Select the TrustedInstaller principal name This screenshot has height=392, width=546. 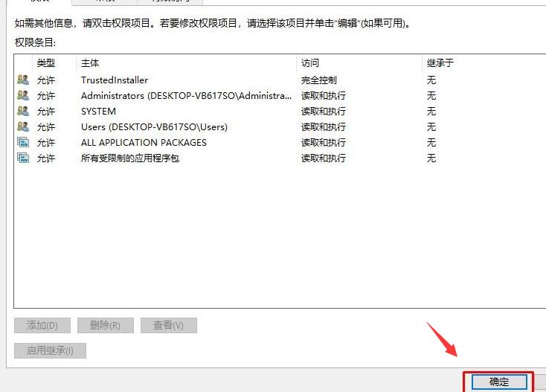click(x=115, y=80)
